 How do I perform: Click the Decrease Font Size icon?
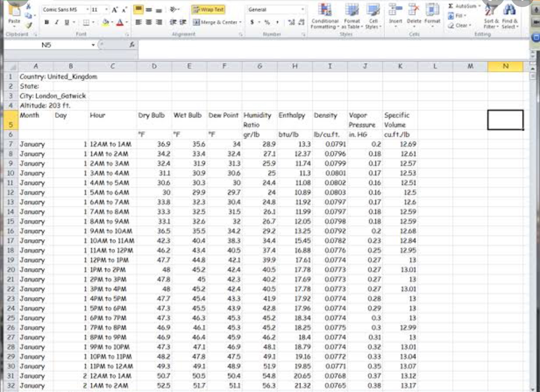pos(124,9)
